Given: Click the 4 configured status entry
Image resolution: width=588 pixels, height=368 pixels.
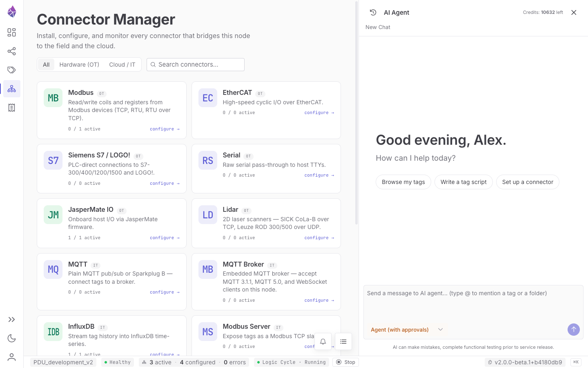Looking at the screenshot, I should (x=198, y=362).
